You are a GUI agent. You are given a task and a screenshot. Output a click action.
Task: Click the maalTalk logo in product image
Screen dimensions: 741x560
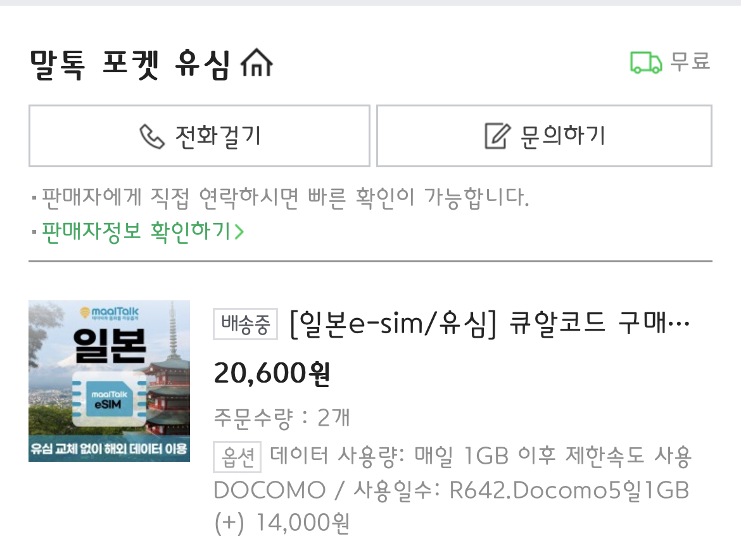click(109, 313)
